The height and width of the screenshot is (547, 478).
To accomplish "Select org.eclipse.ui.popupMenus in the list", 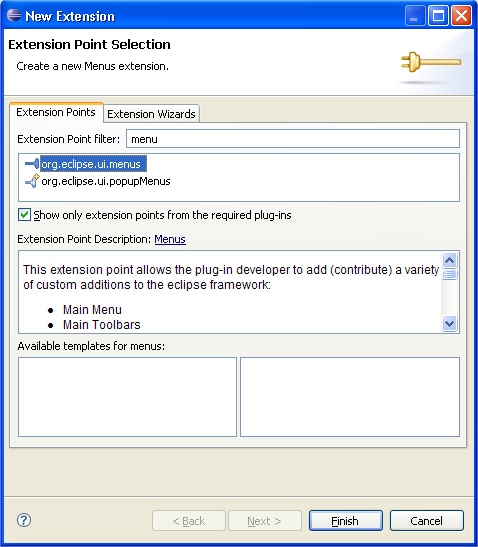I will coord(106,181).
